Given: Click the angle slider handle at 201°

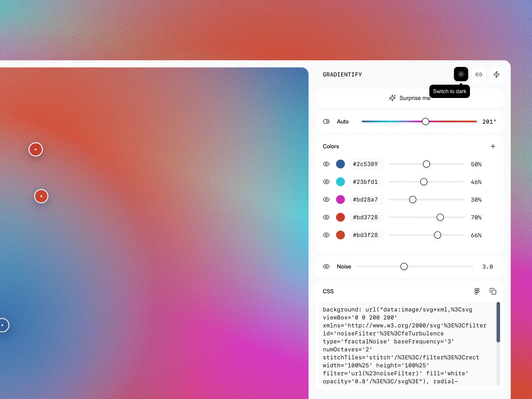Looking at the screenshot, I should coord(425,121).
